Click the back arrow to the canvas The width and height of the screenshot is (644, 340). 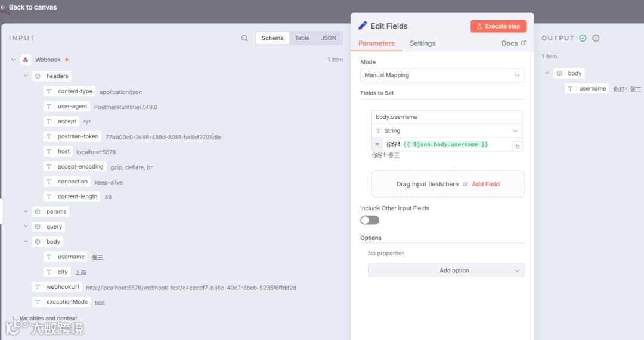click(x=3, y=7)
